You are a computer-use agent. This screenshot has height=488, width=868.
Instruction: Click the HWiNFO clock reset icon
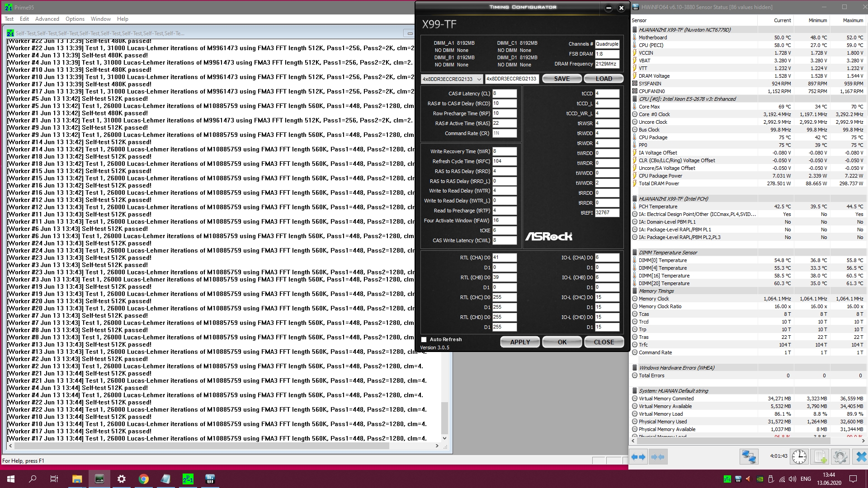[x=799, y=457]
